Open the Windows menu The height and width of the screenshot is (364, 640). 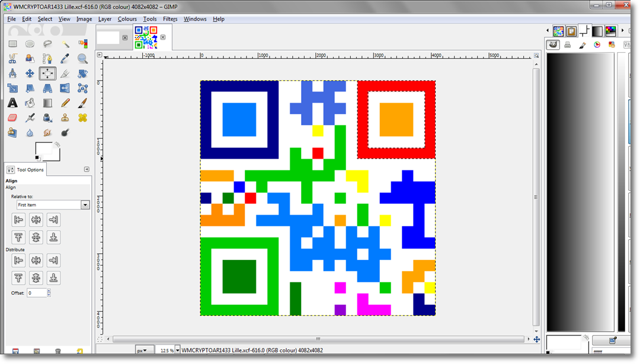(195, 19)
